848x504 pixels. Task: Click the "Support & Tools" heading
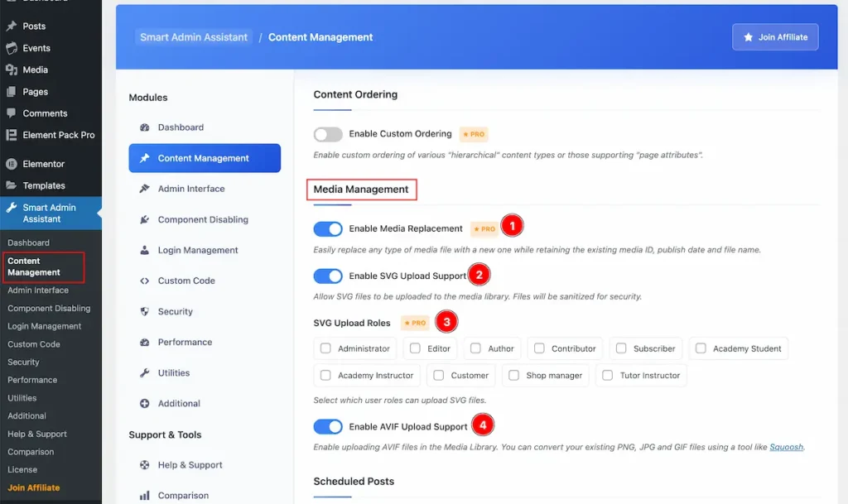click(x=165, y=434)
